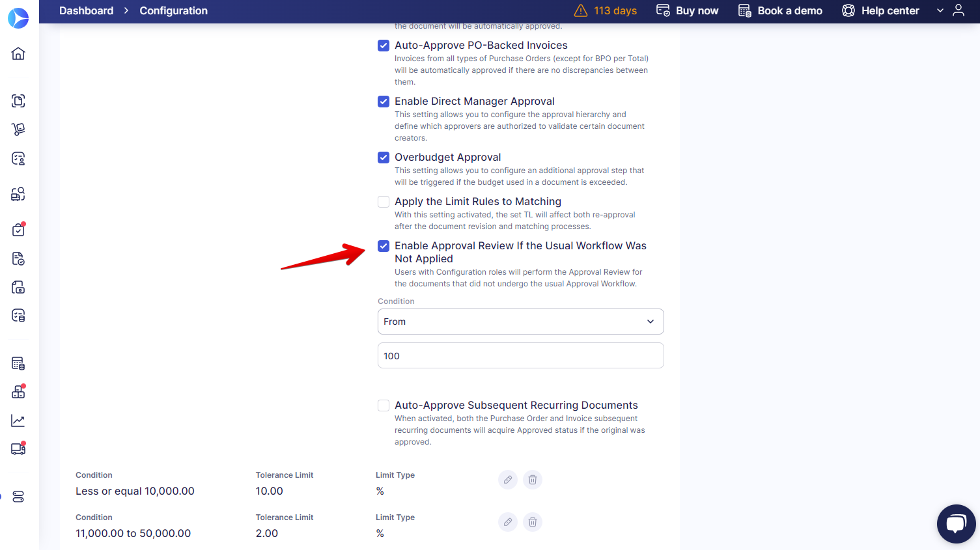
Task: Select the Less or equal 10,000.00 condition text
Action: click(135, 491)
